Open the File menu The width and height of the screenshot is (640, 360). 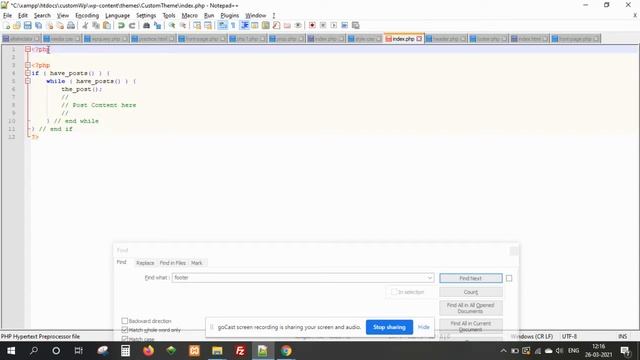[7, 16]
